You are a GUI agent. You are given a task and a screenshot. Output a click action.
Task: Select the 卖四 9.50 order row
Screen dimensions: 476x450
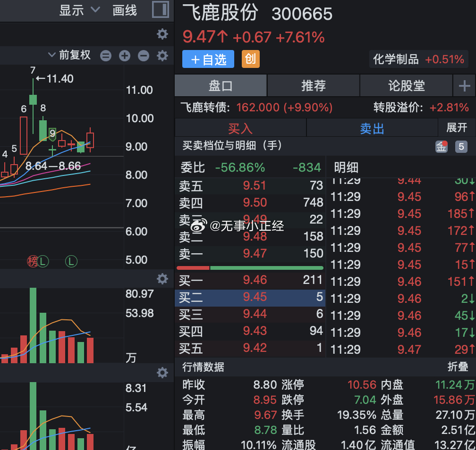(x=250, y=202)
